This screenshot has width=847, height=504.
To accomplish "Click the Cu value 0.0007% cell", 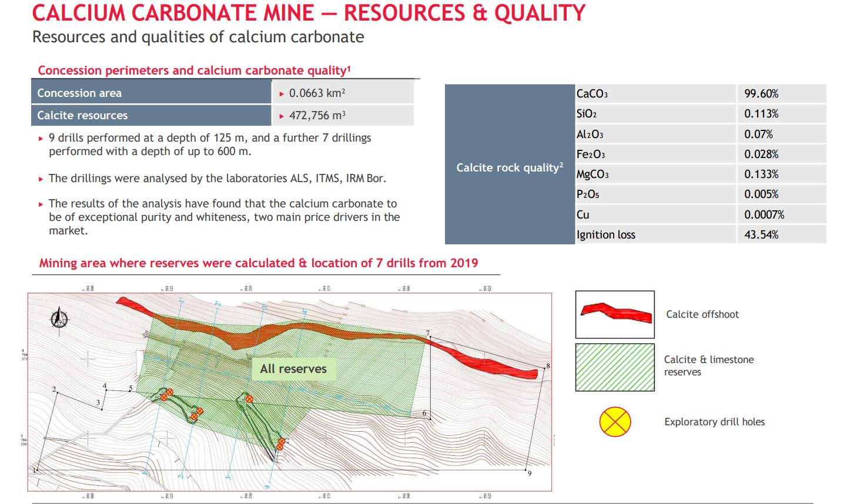I will coord(781,215).
